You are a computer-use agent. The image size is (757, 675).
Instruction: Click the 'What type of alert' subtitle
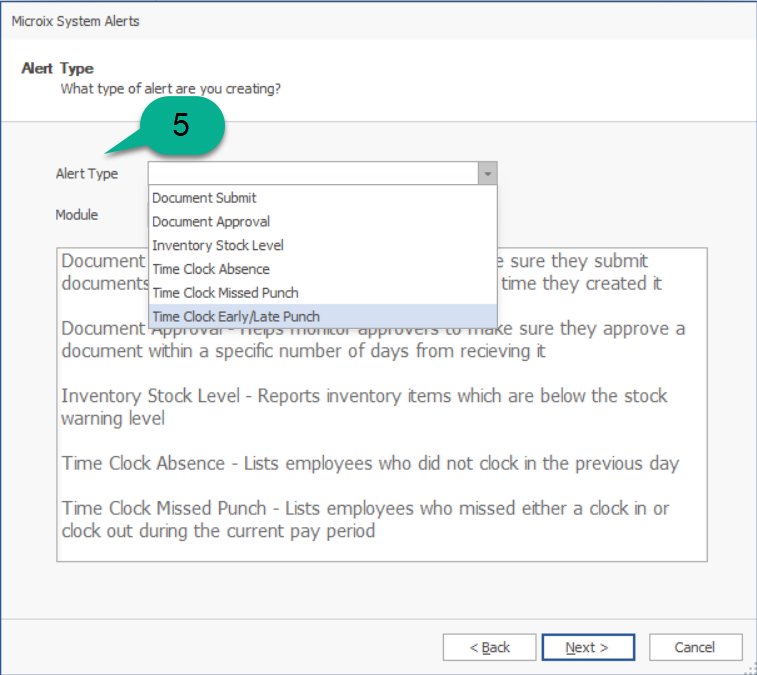[x=171, y=89]
